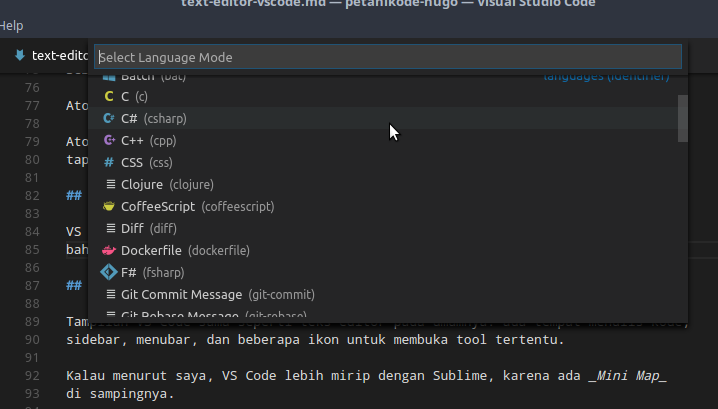Image resolution: width=718 pixels, height=409 pixels.
Task: Click line number 85 in the gutter
Action: 32,250
